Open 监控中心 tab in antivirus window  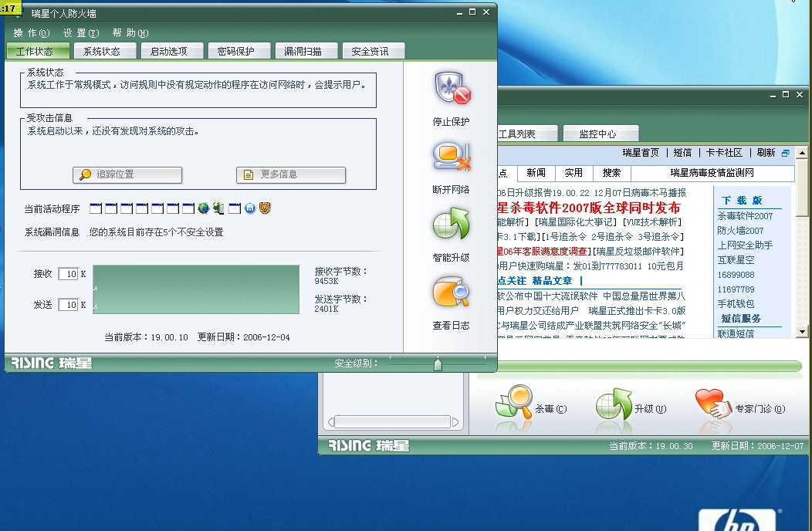coord(601,134)
